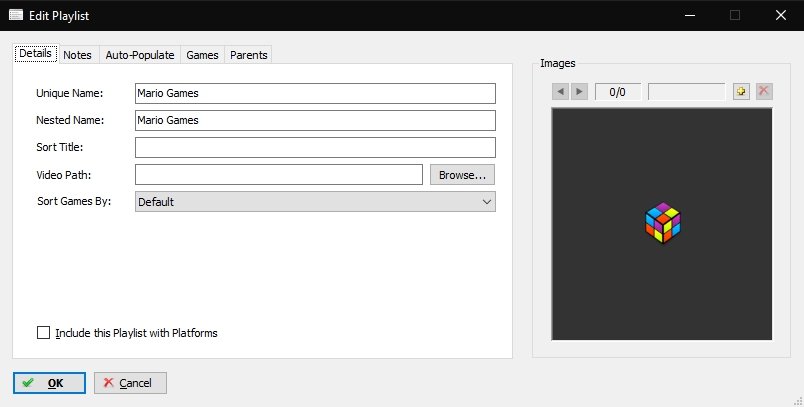The width and height of the screenshot is (804, 407).
Task: Click the Cancel button
Action: pos(130,383)
